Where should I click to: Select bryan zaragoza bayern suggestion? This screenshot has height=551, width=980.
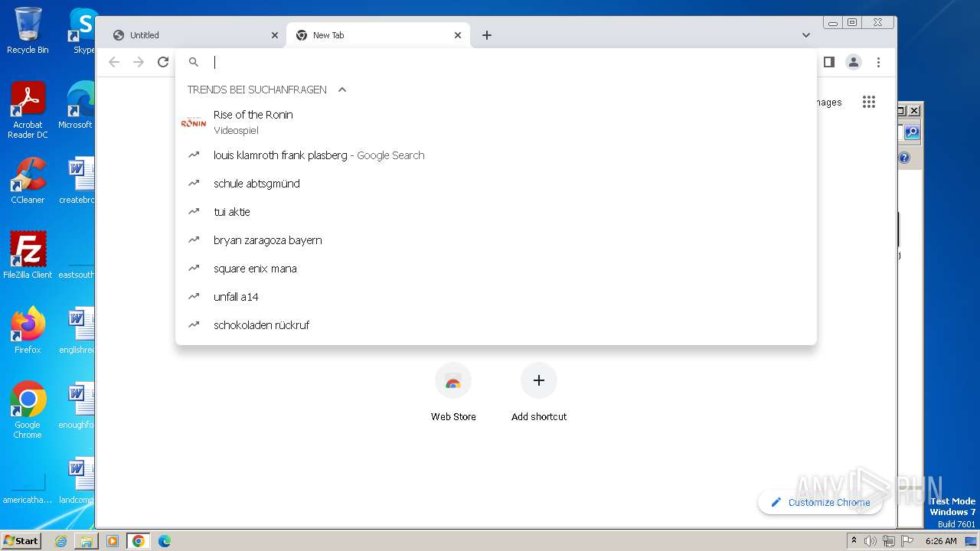click(496, 240)
